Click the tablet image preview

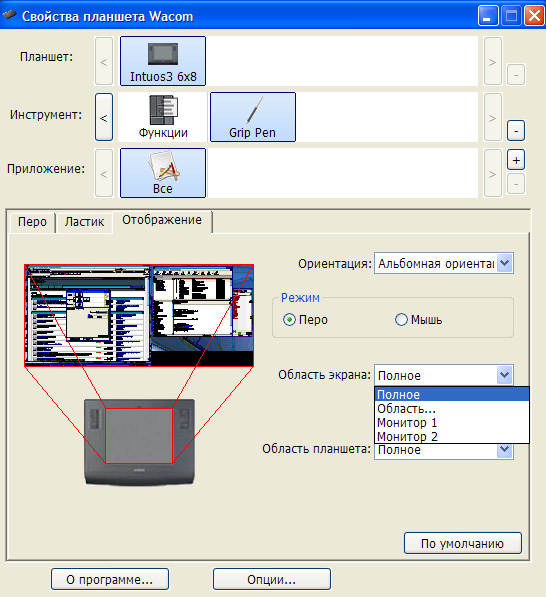point(139,442)
